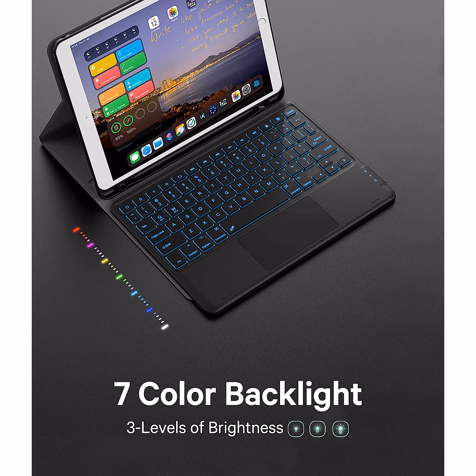Open the Messages app in the dock
This screenshot has height=476, width=476.
tap(135, 158)
